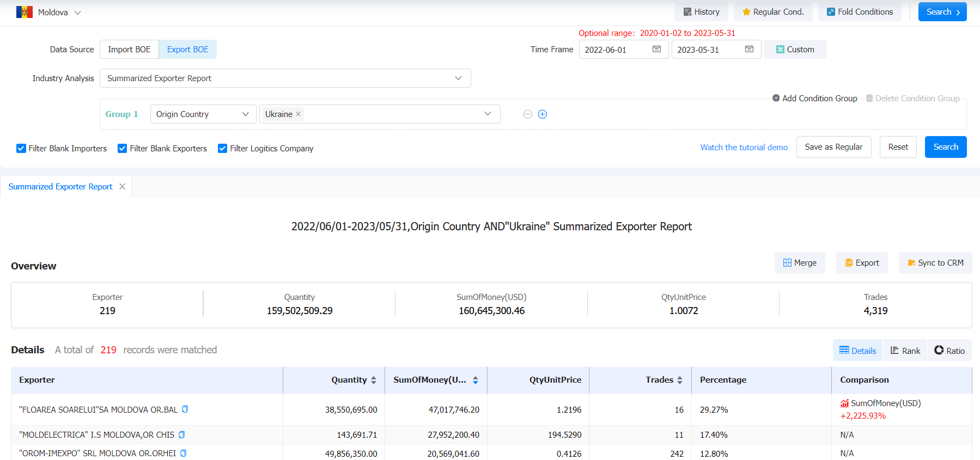Click the +2,225.93% comparison value
This screenshot has height=460, width=980.
[x=863, y=416]
